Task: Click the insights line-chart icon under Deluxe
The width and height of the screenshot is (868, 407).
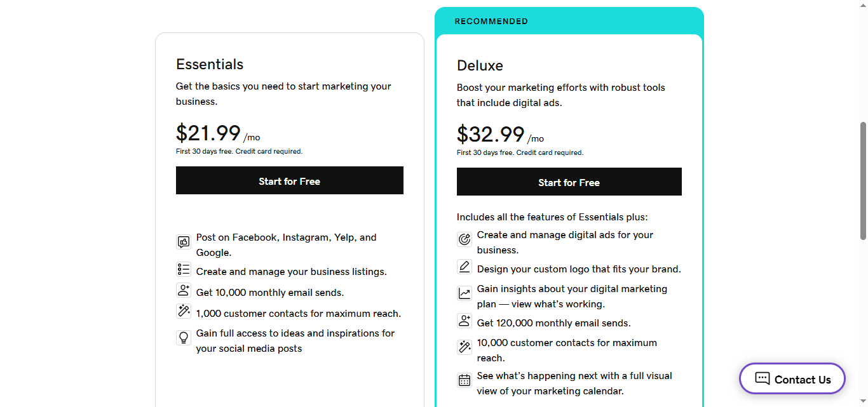Action: [x=464, y=293]
